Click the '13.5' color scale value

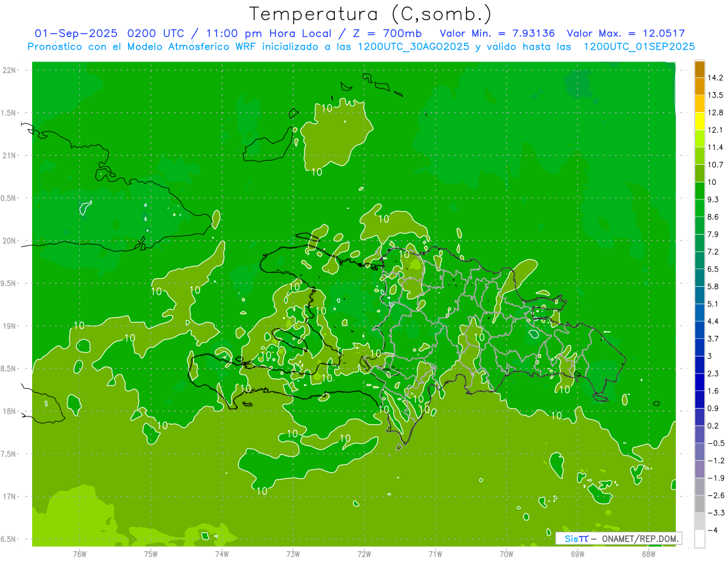tap(716, 95)
